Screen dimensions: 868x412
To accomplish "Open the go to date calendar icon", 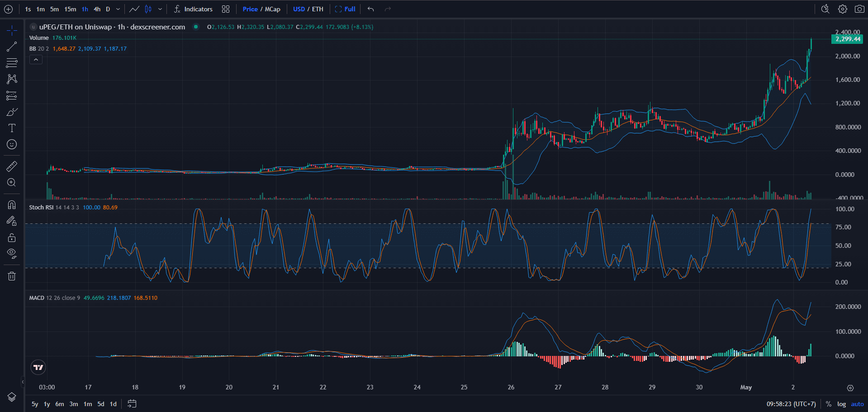I will (x=132, y=404).
